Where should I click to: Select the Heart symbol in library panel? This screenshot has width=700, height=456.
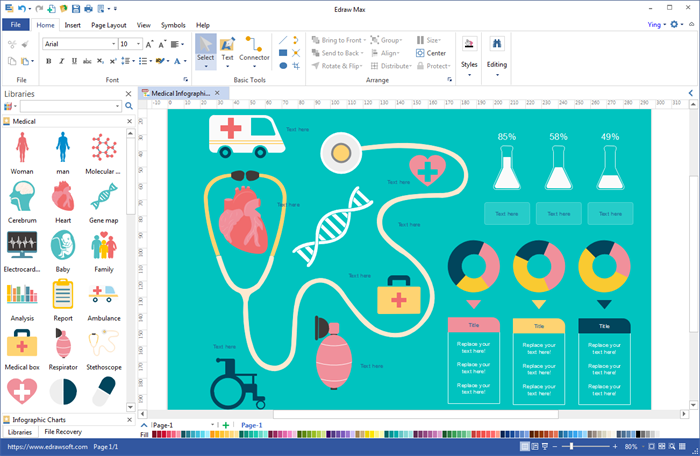click(x=63, y=196)
